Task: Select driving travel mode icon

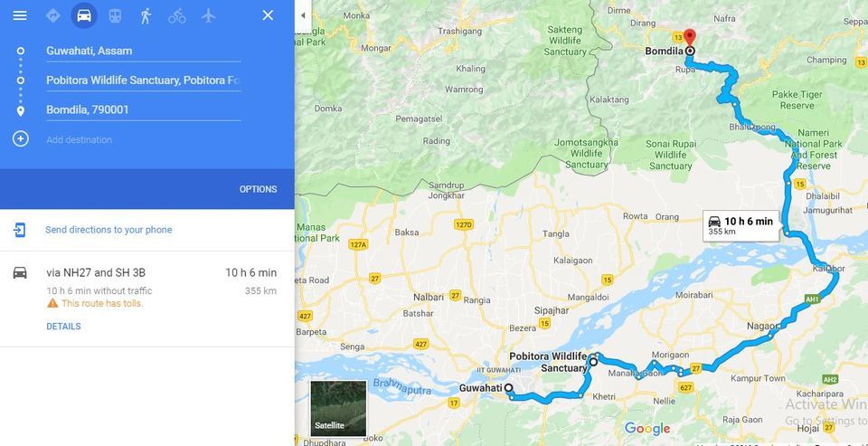Action: 84,15
